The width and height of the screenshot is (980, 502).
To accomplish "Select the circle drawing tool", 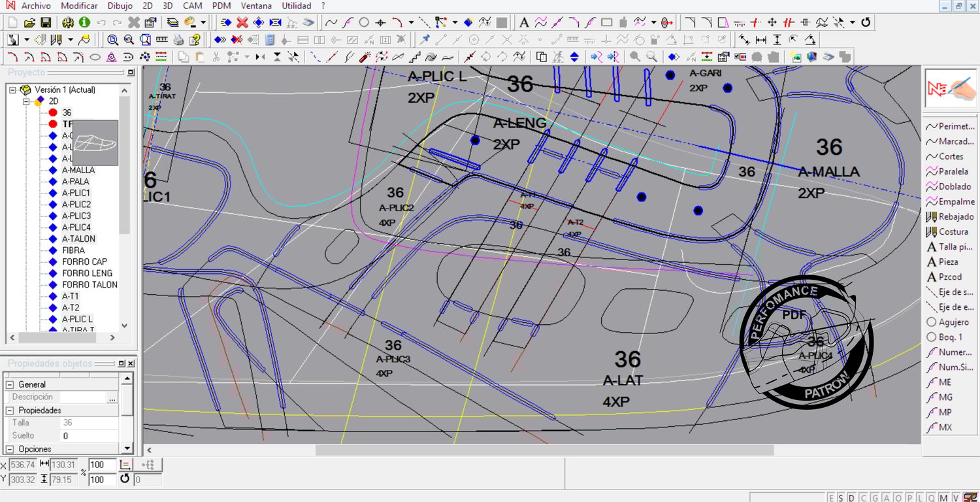I will pos(365,22).
